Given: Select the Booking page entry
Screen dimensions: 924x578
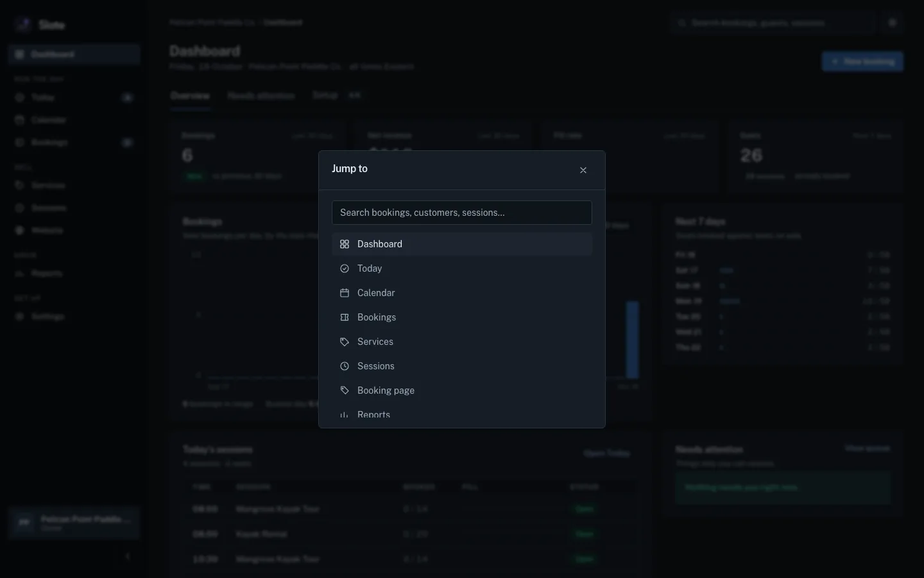Looking at the screenshot, I should pos(462,390).
